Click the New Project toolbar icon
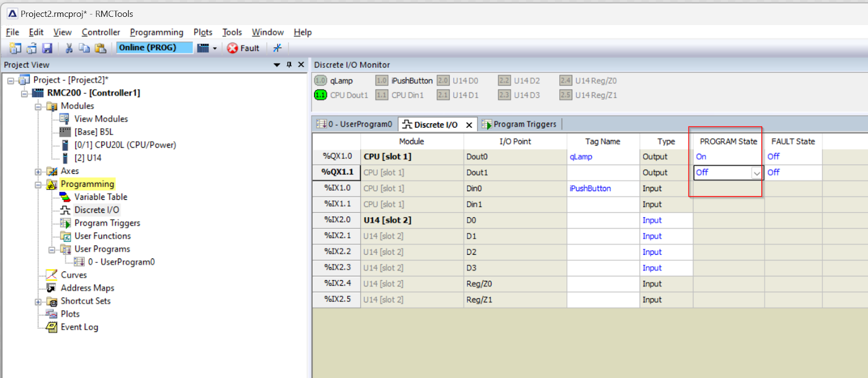The width and height of the screenshot is (868, 378). pyautogui.click(x=15, y=48)
